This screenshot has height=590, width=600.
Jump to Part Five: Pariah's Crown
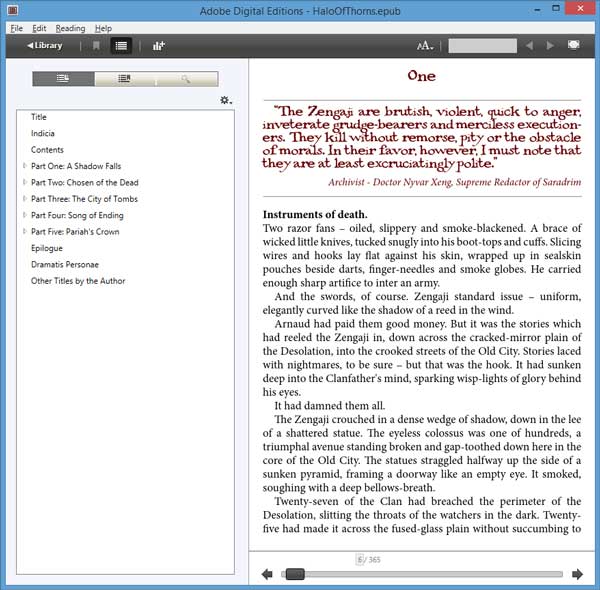75,232
